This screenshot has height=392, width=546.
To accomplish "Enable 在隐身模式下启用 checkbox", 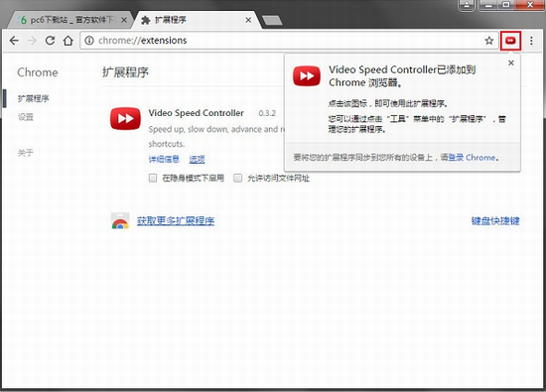I will (153, 179).
